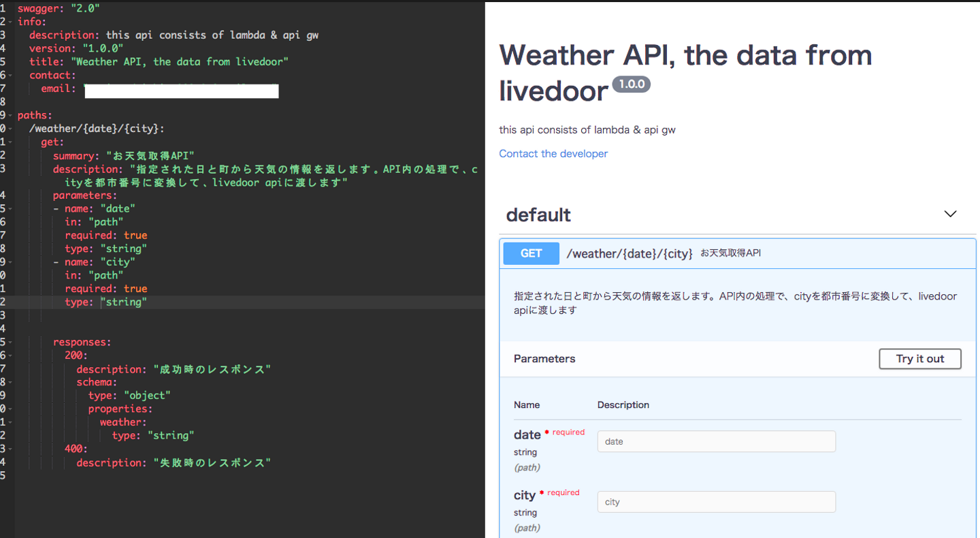Click the get: line in the editor

(52, 142)
